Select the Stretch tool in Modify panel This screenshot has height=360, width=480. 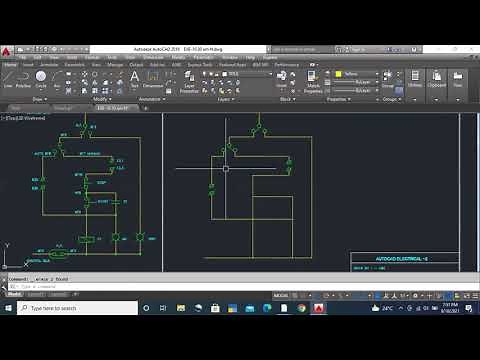[84, 91]
